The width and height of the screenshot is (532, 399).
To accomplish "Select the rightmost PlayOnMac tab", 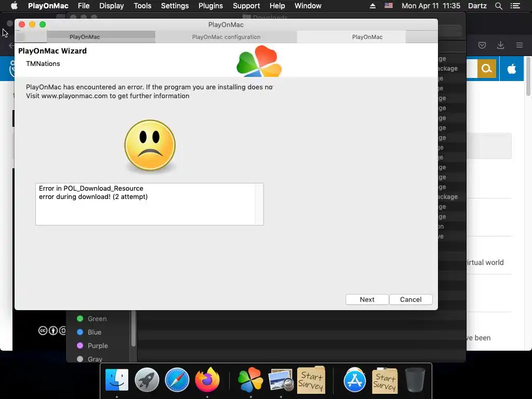I will click(x=367, y=37).
